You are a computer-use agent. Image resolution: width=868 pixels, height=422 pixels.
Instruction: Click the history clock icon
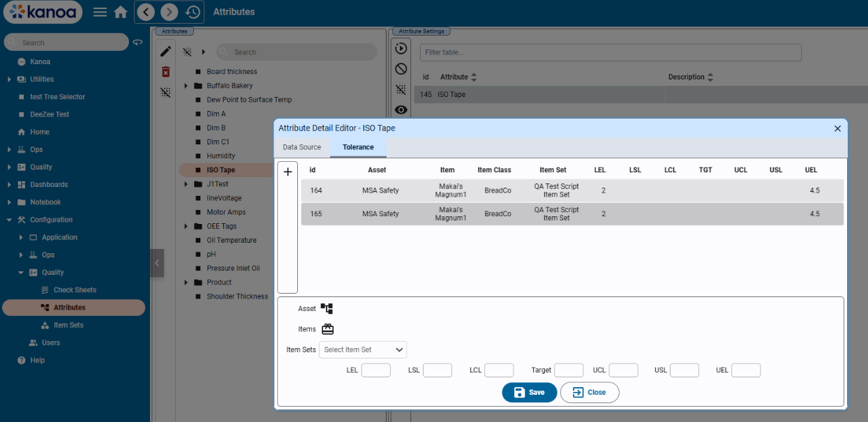(x=193, y=12)
